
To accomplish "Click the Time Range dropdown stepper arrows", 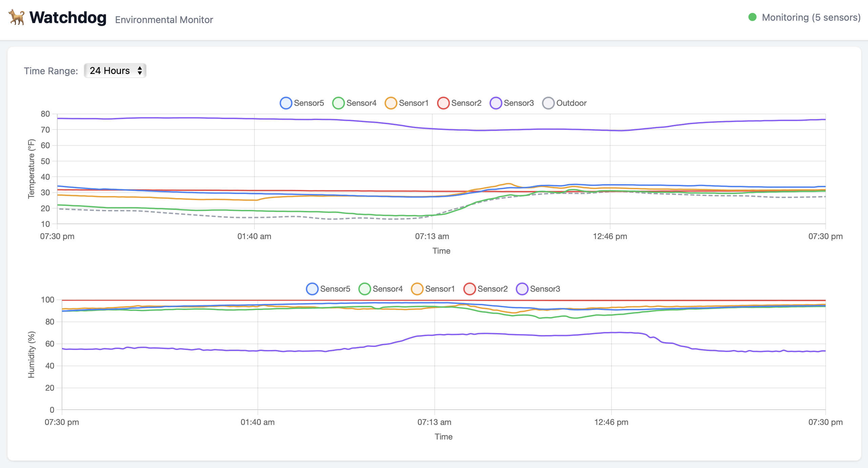I will [x=140, y=71].
